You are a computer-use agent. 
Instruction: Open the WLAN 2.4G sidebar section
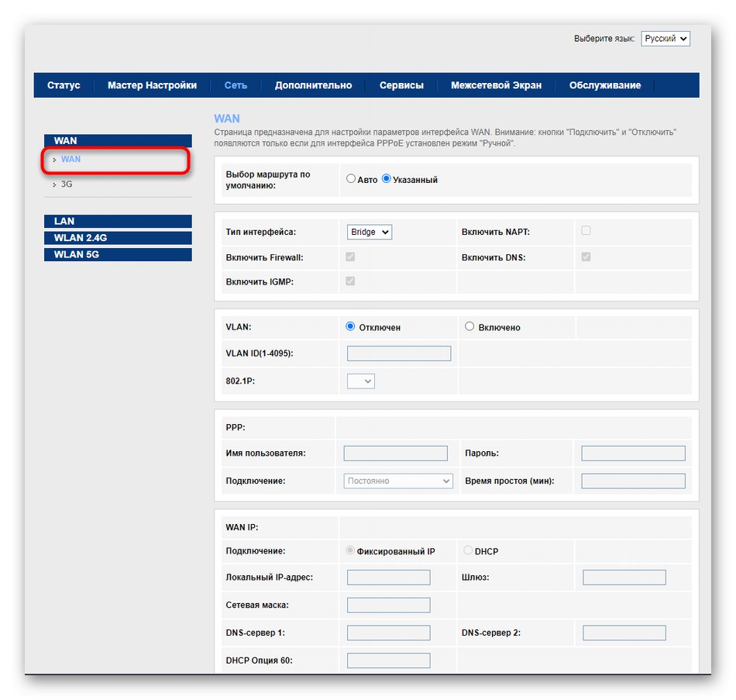point(118,238)
